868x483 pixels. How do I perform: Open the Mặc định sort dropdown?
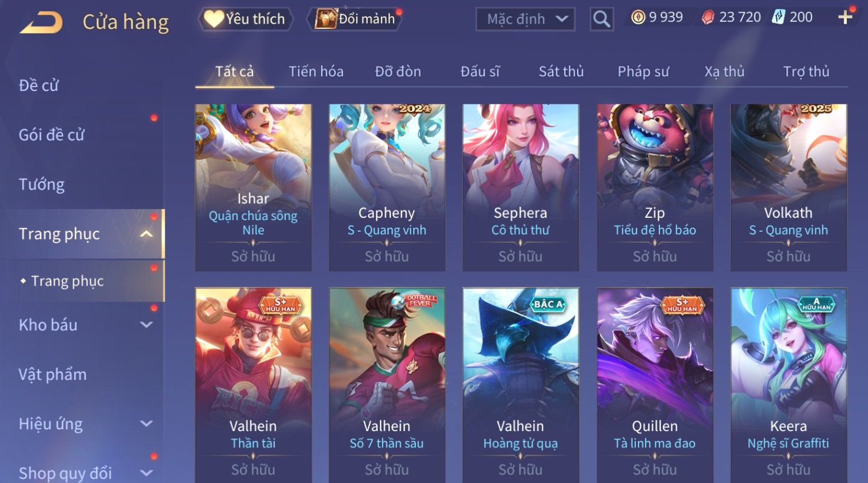click(x=526, y=20)
